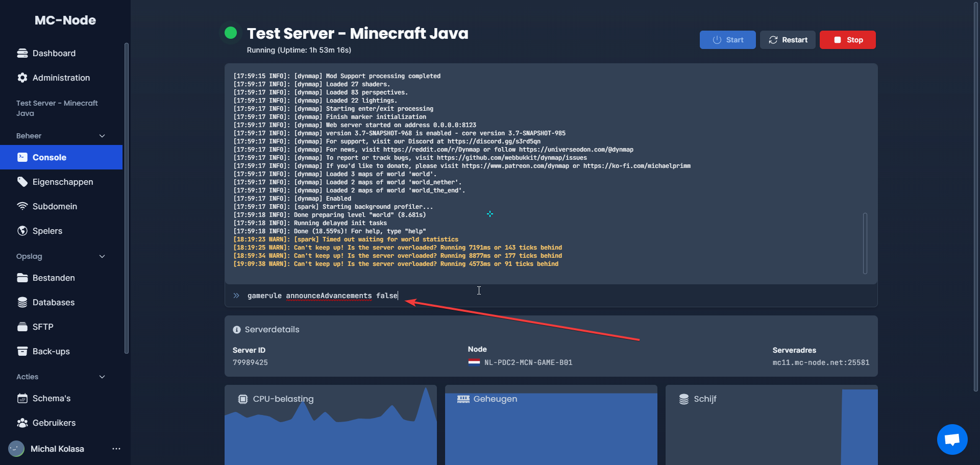Open the Databases page

(61, 302)
